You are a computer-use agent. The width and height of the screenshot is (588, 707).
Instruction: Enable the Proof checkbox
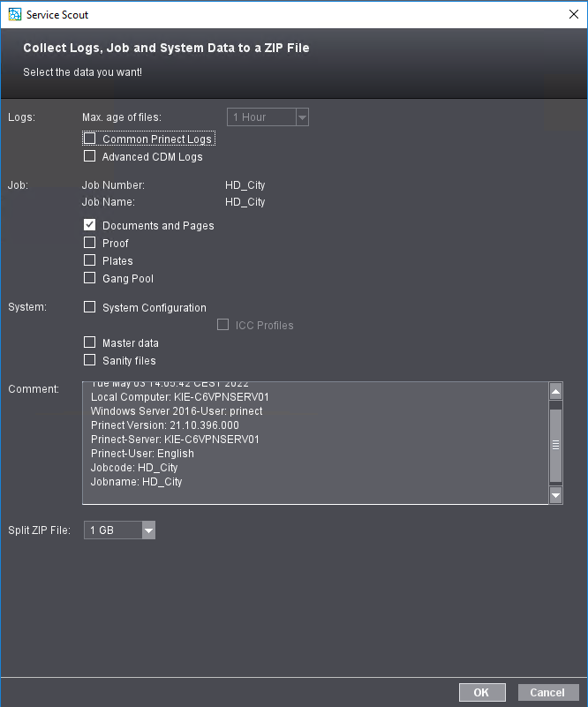[89, 243]
